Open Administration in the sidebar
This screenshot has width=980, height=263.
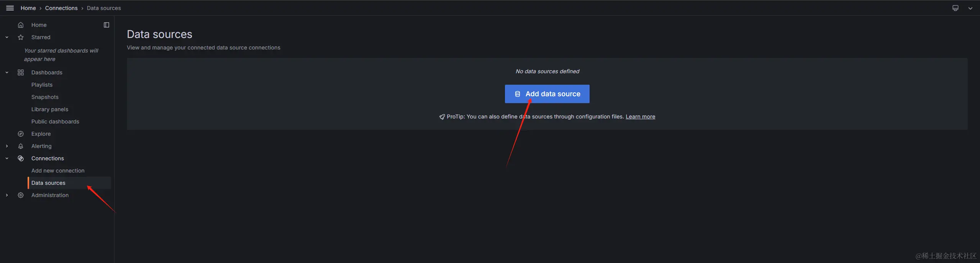point(50,195)
